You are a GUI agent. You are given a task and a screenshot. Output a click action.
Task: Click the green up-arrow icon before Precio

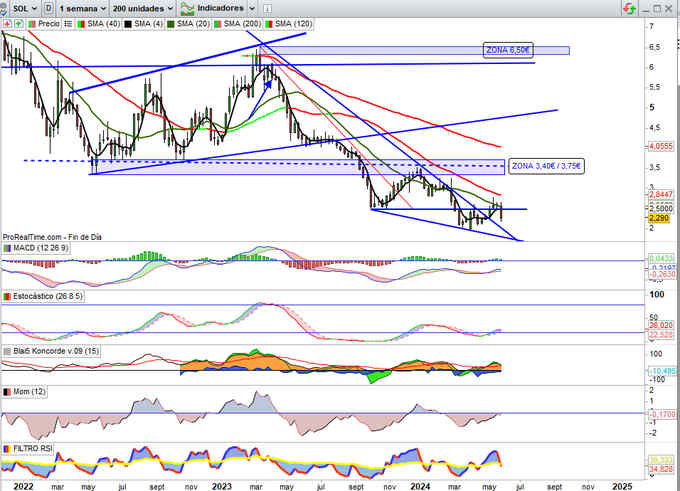tap(18, 23)
